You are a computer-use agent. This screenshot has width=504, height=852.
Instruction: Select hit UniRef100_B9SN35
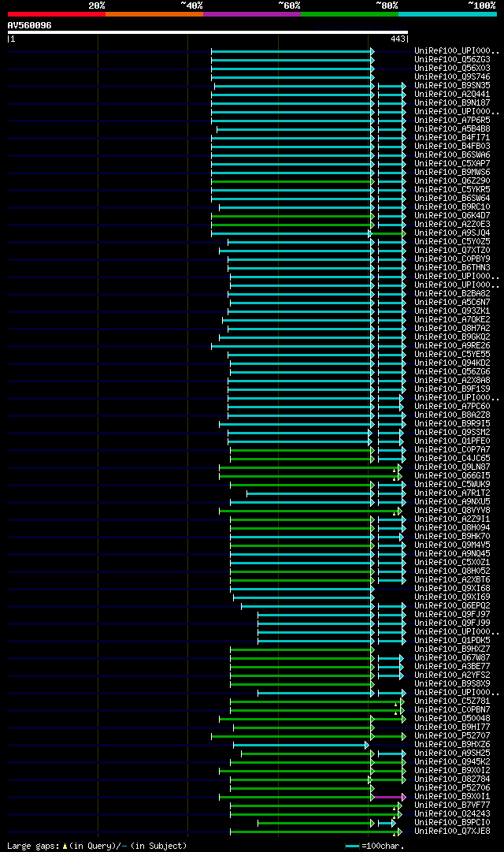(452, 86)
